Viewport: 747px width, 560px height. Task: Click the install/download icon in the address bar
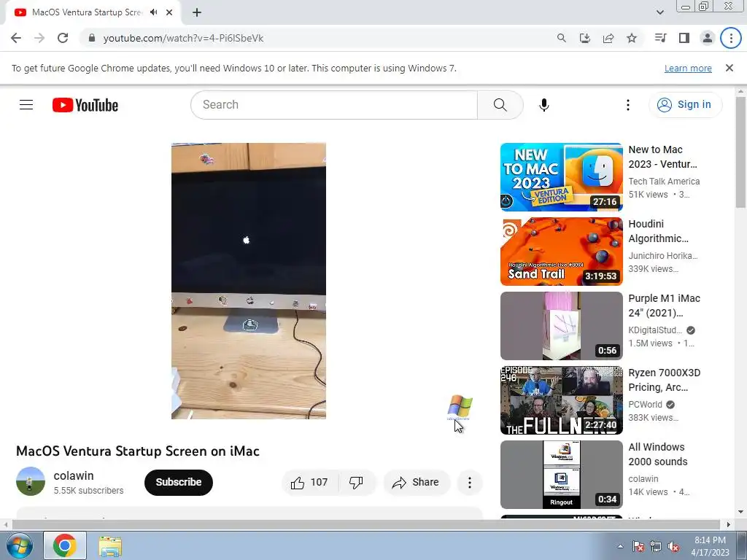click(x=585, y=38)
